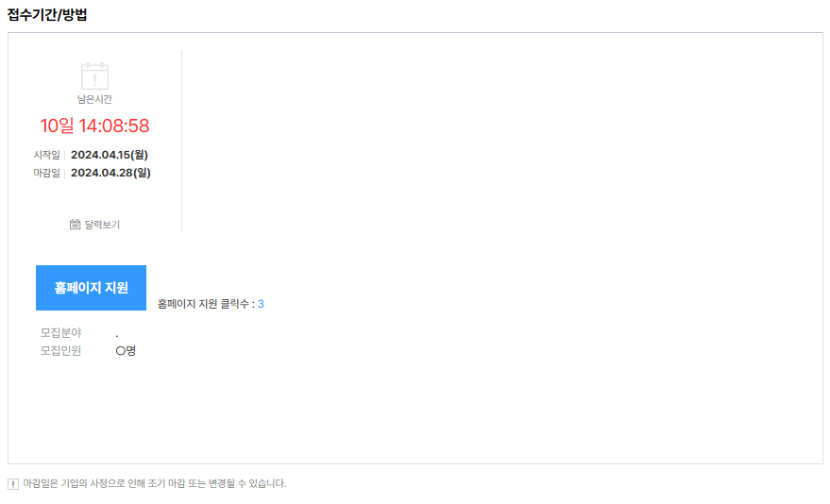Click the calendar alert icon above 남은시간

pos(94,76)
